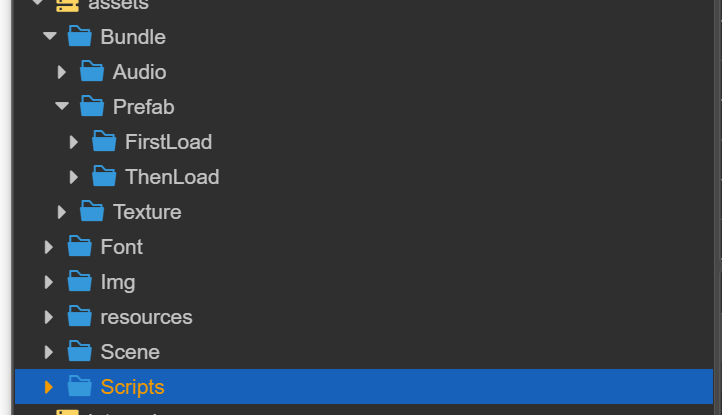Image resolution: width=722 pixels, height=415 pixels.
Task: Click the Font folder icon
Action: click(80, 247)
